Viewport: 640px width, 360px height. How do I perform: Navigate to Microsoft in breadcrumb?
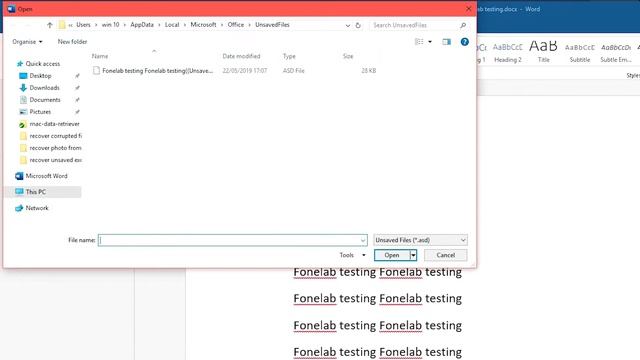(x=203, y=25)
